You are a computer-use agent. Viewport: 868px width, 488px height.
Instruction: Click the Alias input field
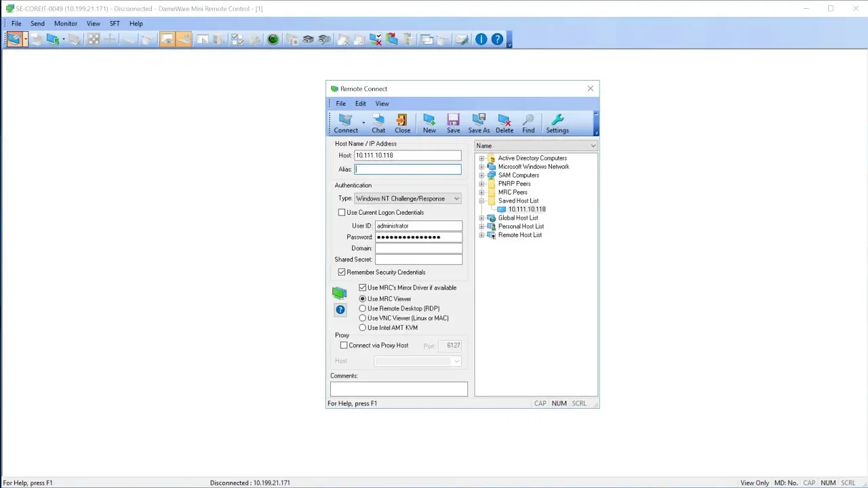coord(408,169)
